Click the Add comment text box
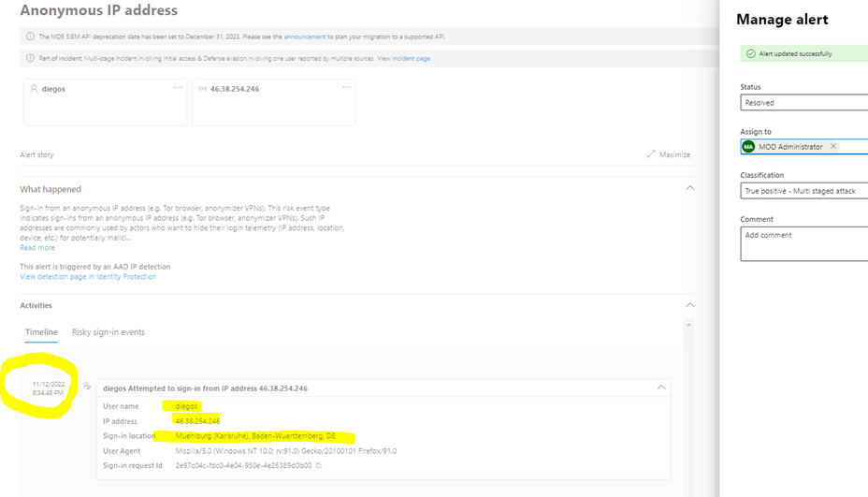The image size is (868, 497). 804,243
